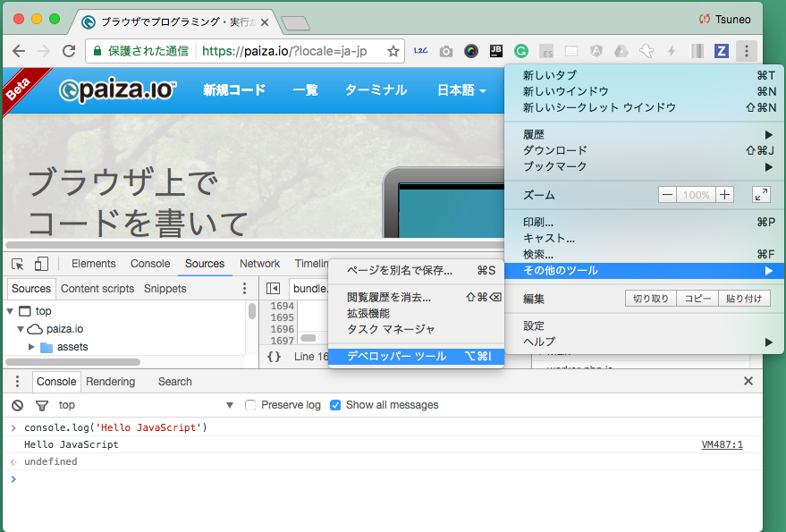Image resolution: width=786 pixels, height=532 pixels.
Task: Click the 切り取り cut button
Action: (x=651, y=299)
